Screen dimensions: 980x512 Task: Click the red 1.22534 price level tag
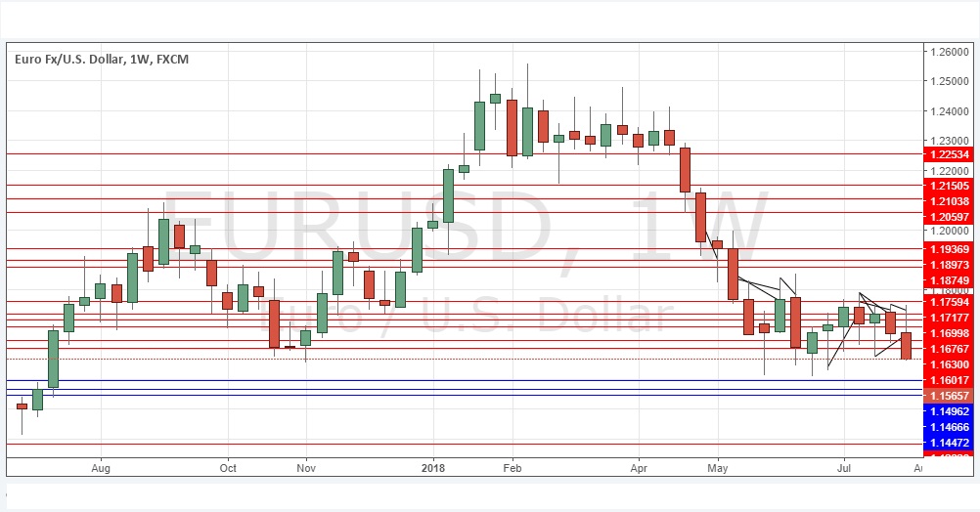point(948,154)
